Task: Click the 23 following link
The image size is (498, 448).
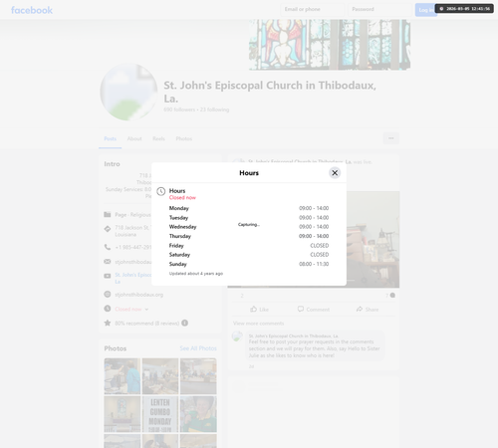Action: point(214,110)
